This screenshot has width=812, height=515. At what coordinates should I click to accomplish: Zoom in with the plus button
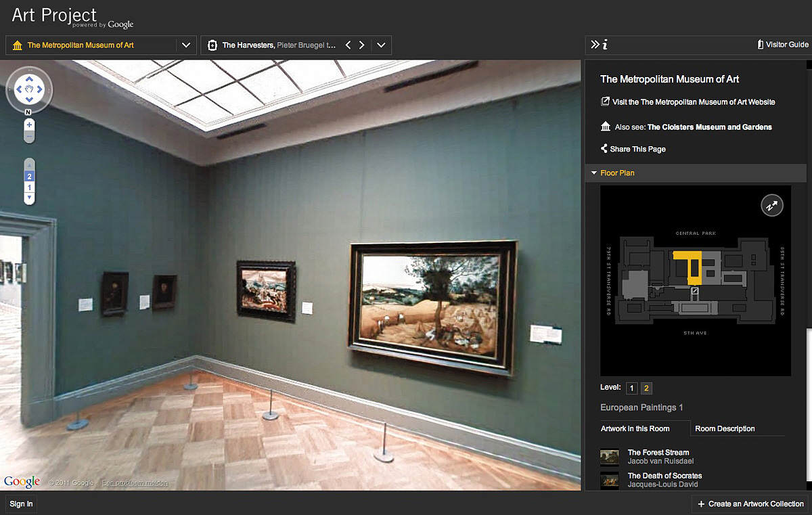(x=29, y=125)
